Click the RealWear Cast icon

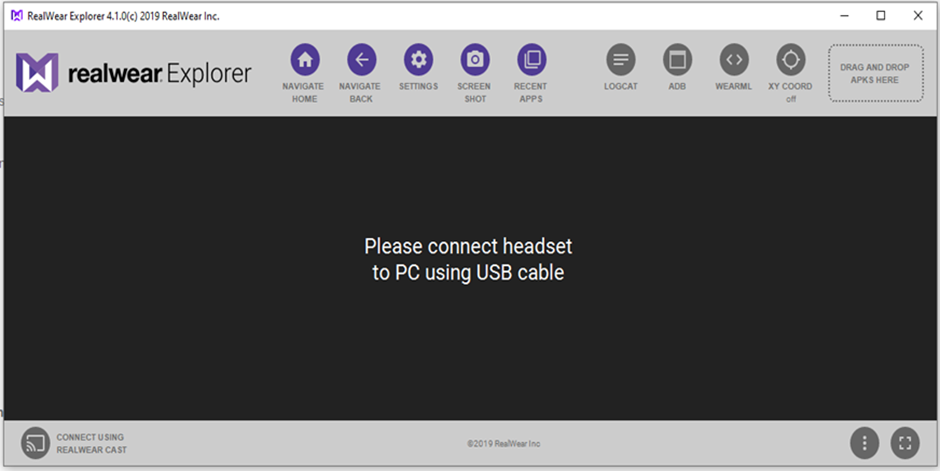click(36, 443)
